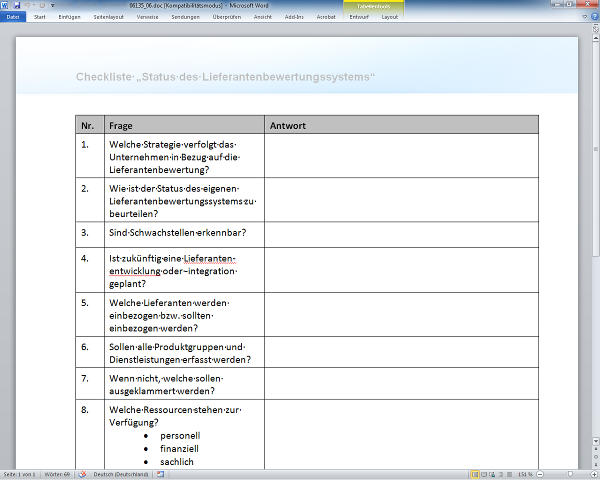
Task: Click question 7 'Wenn nicht, welche sollen'
Action: (166, 379)
